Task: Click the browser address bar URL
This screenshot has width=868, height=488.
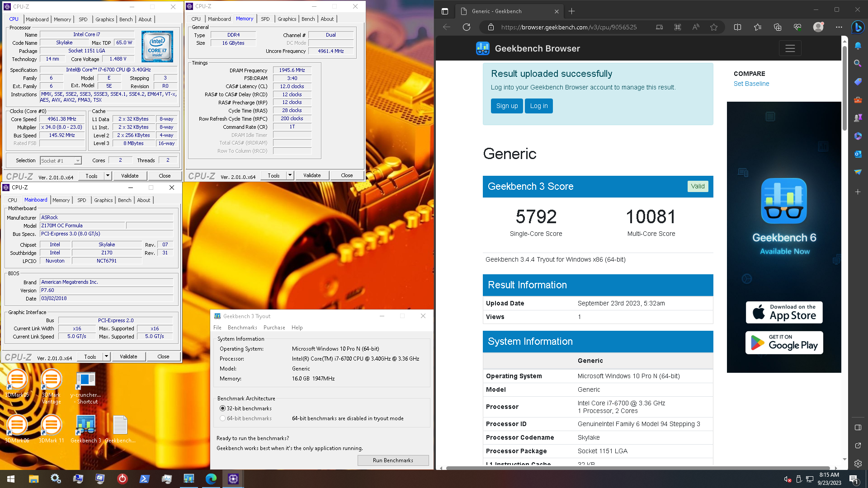Action: (x=569, y=27)
